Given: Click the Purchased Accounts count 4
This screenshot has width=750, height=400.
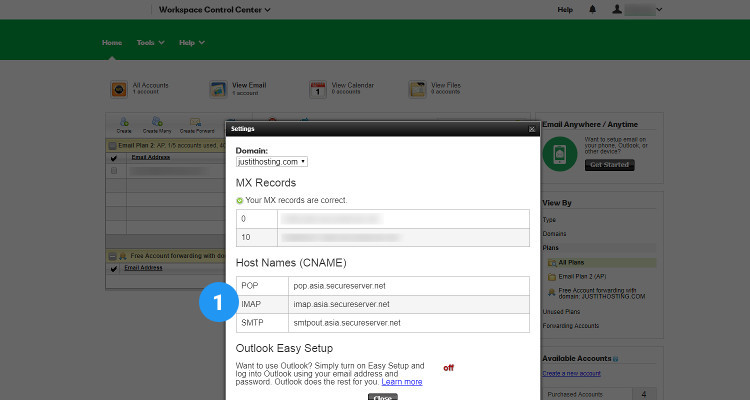Looking at the screenshot, I should [x=644, y=394].
